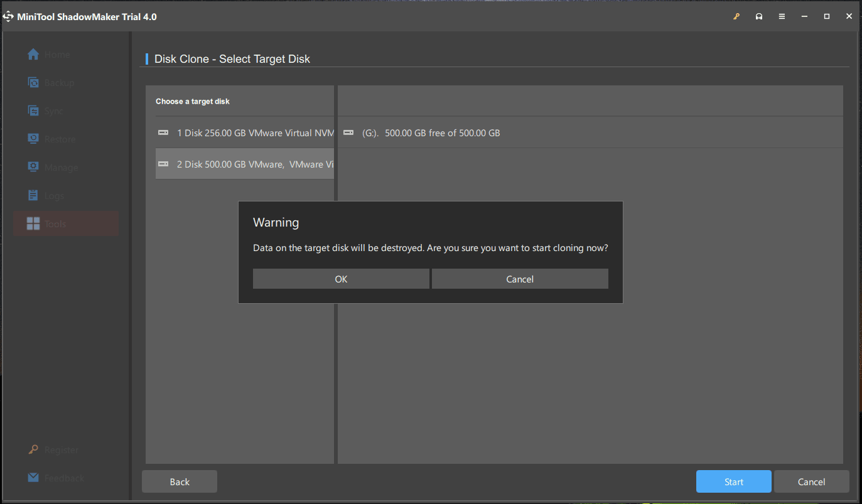Close the ShadowMaker window
Screen dimensions: 862x504
849,16
